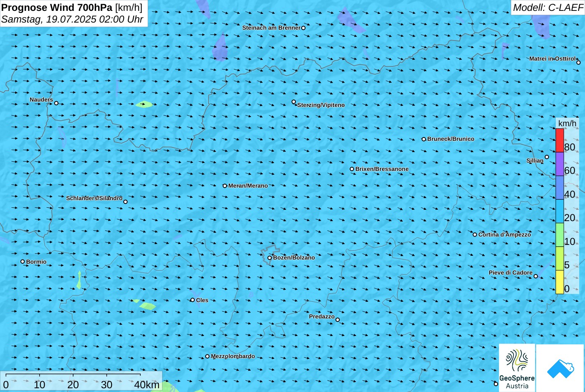
Task: Click the 'Modell: C-LAEF' label
Action: pos(548,8)
